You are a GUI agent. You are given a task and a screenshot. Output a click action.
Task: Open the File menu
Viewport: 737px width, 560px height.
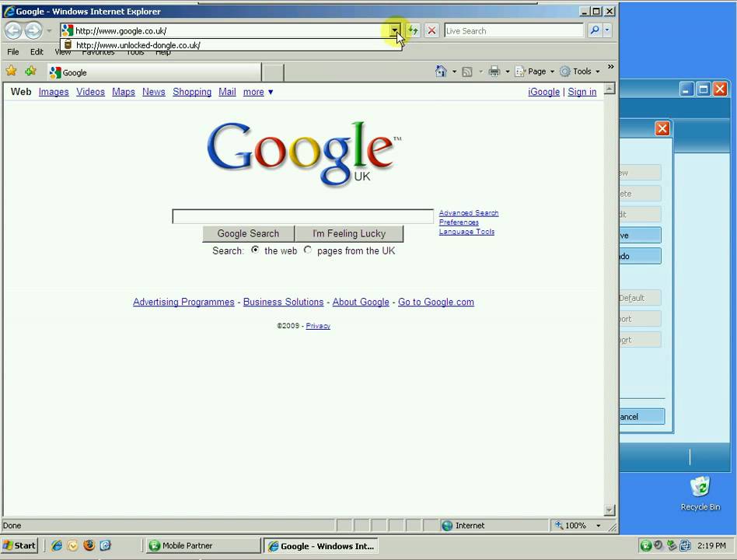13,51
